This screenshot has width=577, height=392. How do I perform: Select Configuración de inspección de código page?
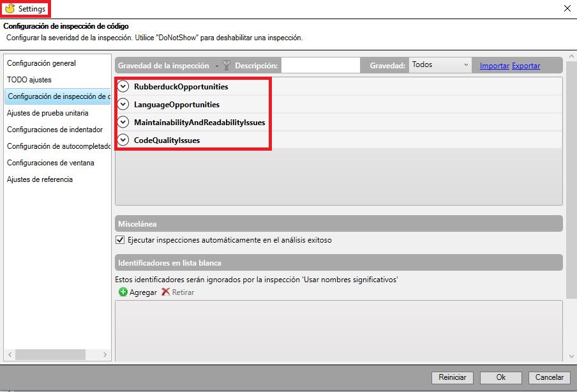click(x=57, y=96)
